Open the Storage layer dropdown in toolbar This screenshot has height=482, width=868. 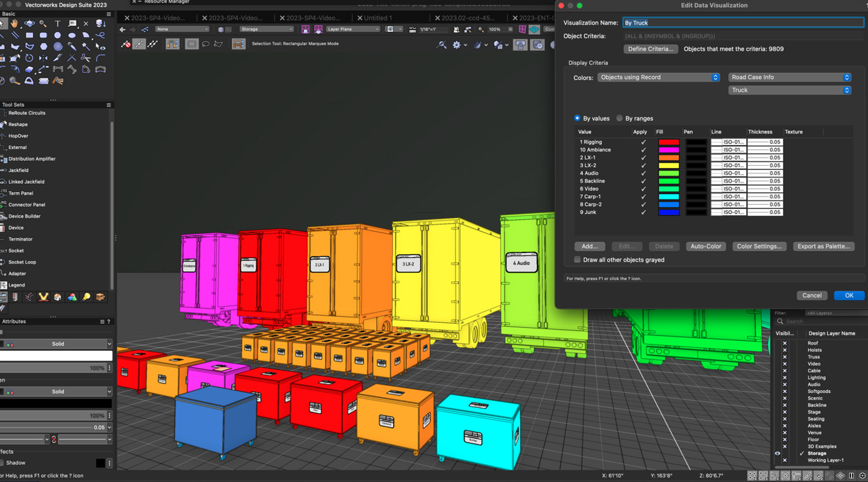click(266, 29)
